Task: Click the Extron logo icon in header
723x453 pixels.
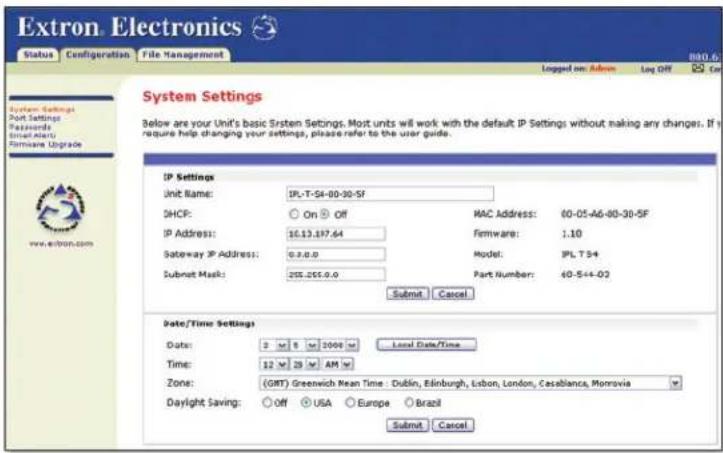Action: coord(265,27)
